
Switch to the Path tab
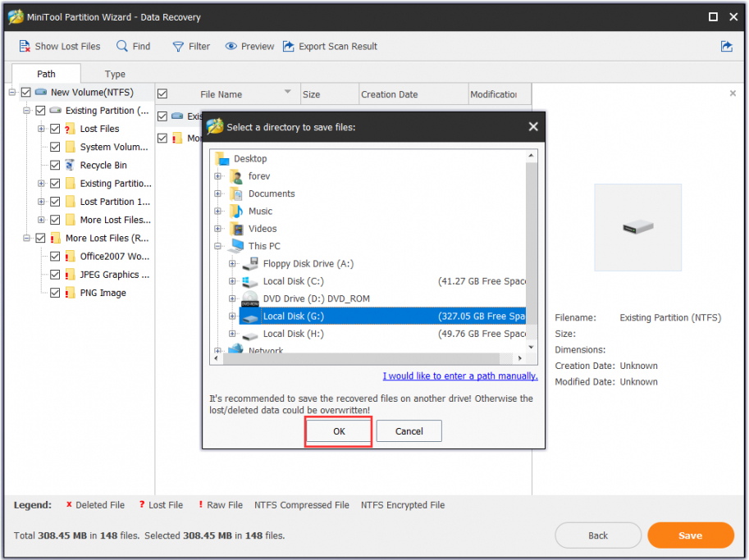pyautogui.click(x=46, y=74)
